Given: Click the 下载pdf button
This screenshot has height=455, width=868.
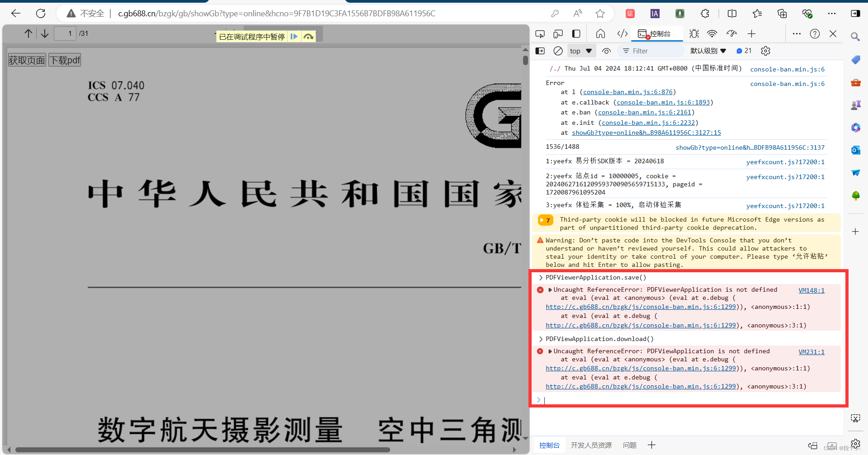Looking at the screenshot, I should click(x=64, y=59).
